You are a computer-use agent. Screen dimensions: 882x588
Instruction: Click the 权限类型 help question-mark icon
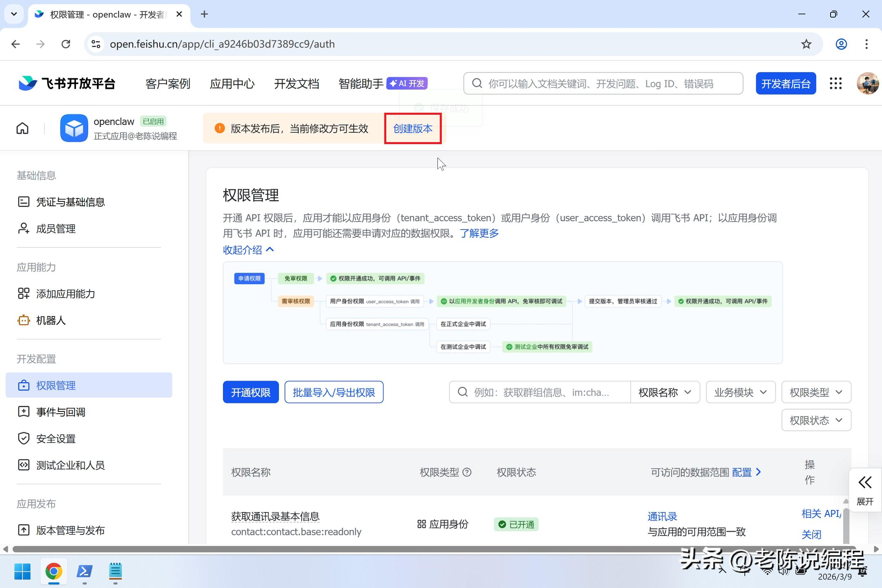tap(467, 472)
